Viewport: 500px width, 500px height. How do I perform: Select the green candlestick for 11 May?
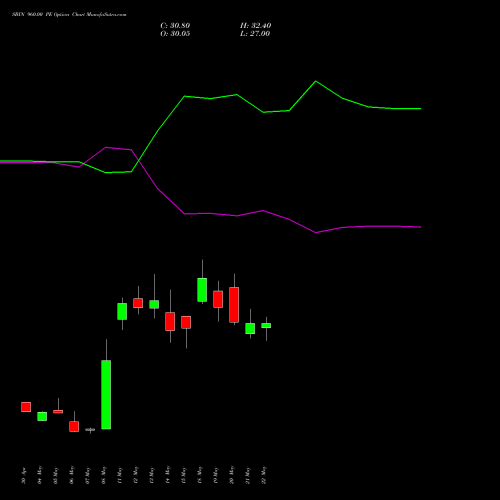122,311
